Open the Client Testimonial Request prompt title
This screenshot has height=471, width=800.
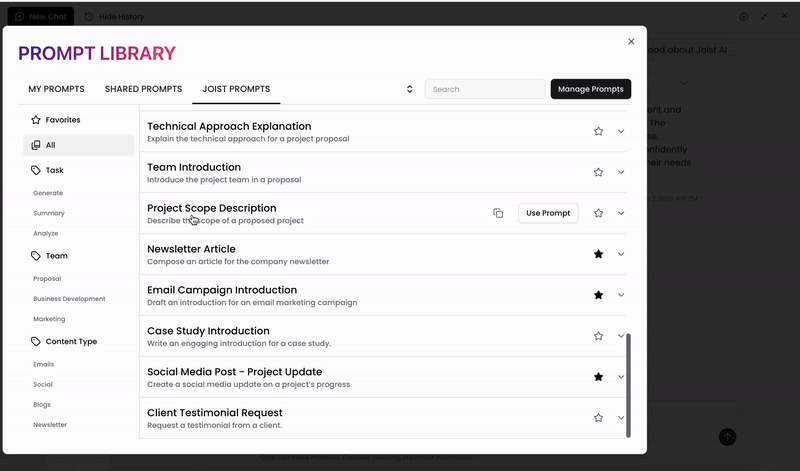[x=215, y=413]
